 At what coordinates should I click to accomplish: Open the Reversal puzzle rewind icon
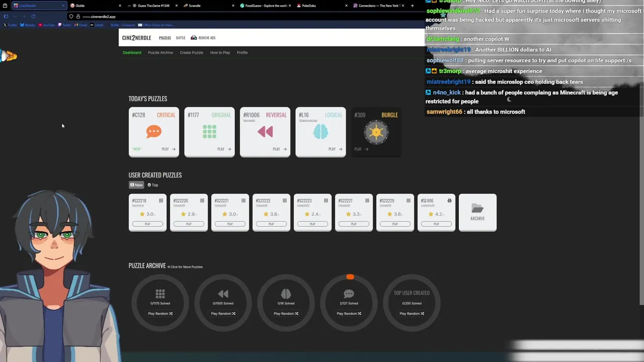pyautogui.click(x=265, y=132)
